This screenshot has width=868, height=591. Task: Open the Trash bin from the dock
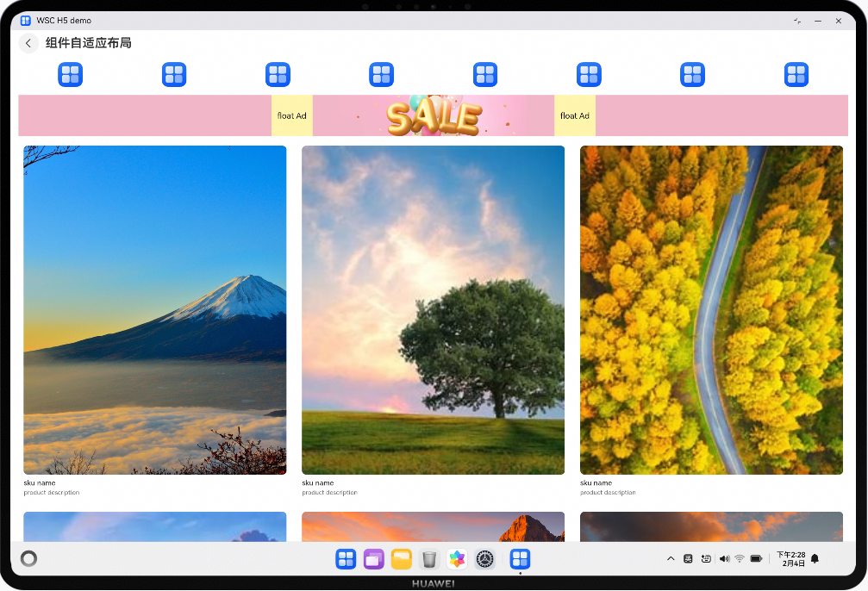tap(429, 559)
